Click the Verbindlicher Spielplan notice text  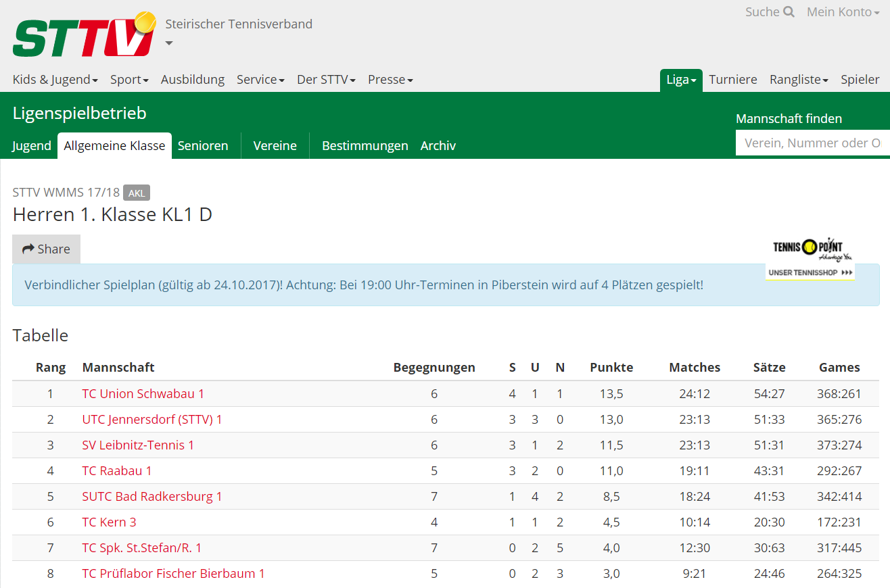click(364, 285)
